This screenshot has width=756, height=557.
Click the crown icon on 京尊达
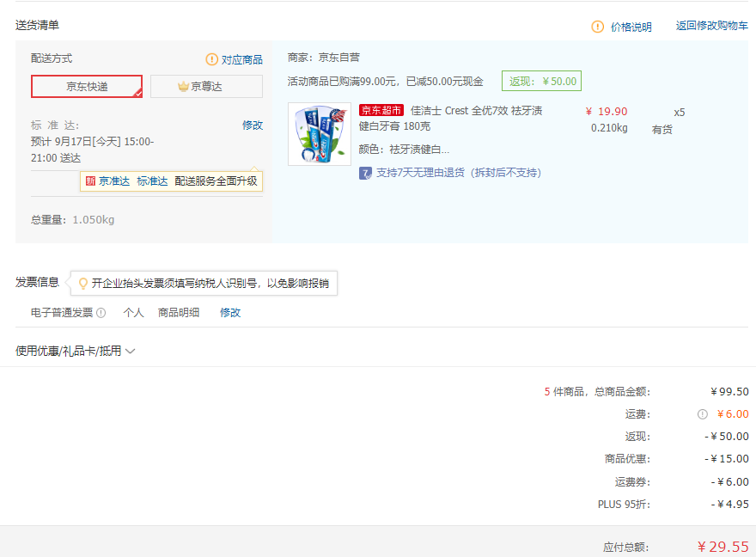183,86
